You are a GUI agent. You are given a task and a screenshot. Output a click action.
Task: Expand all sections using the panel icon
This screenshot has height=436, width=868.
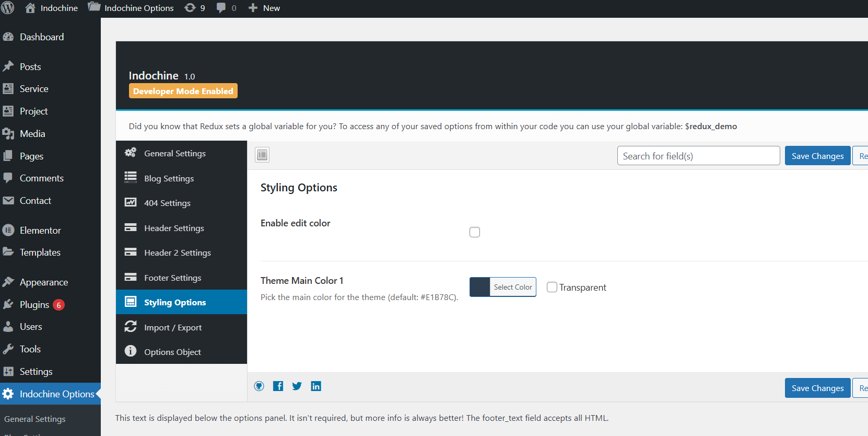click(262, 155)
